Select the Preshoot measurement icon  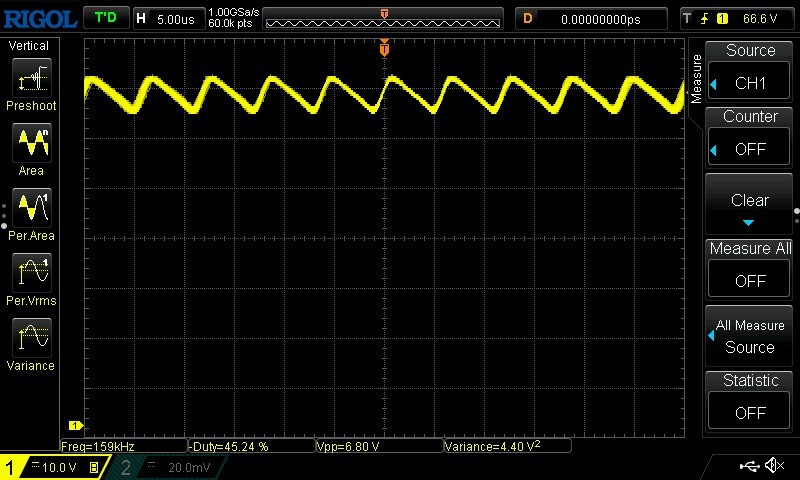(32, 78)
